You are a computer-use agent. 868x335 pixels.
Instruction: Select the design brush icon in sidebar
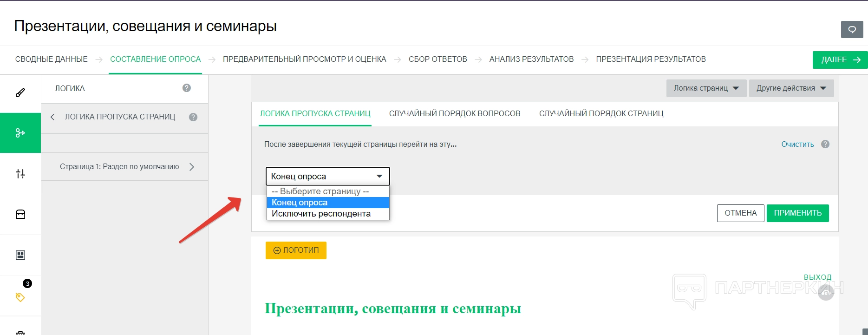[x=20, y=93]
